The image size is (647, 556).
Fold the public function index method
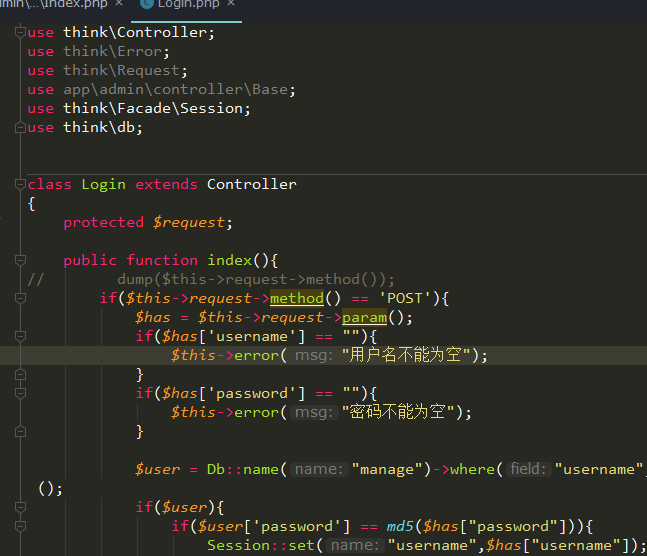(21, 261)
